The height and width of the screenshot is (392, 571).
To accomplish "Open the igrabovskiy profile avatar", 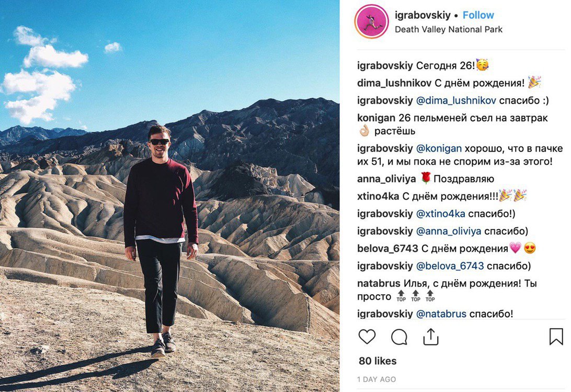I will pyautogui.click(x=372, y=21).
